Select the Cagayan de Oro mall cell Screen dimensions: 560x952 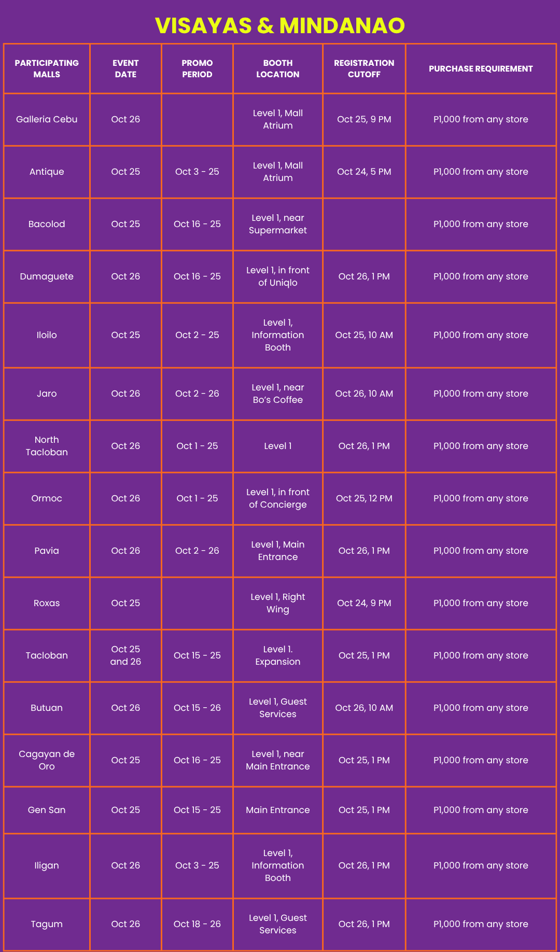(x=47, y=760)
